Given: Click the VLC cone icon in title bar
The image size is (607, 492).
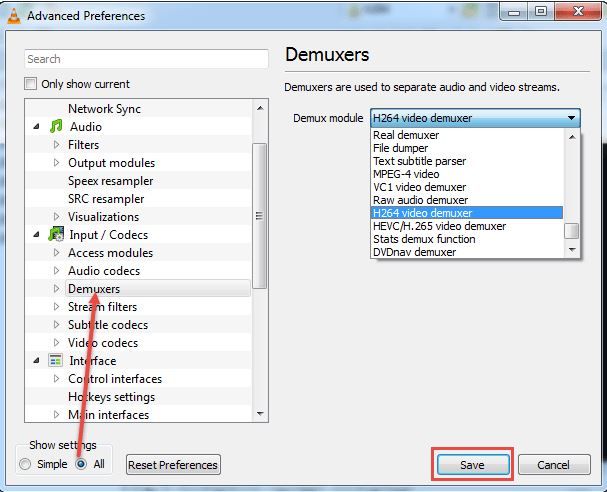Looking at the screenshot, I should 14,16.
